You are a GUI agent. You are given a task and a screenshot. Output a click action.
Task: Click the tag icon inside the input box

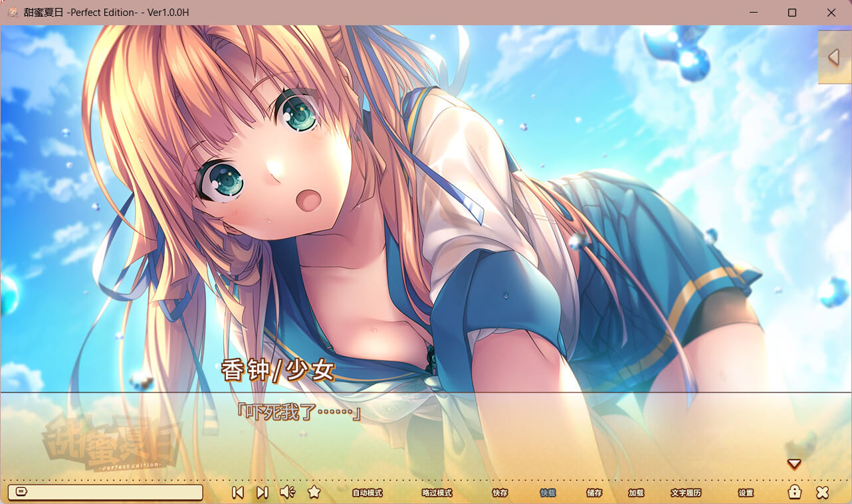click(20, 492)
